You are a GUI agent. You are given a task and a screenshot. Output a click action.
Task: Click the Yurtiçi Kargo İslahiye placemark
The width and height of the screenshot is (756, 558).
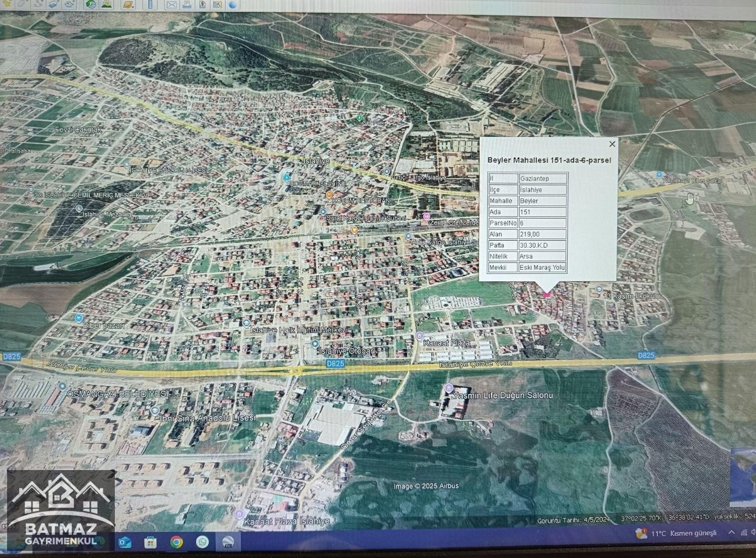click(387, 172)
